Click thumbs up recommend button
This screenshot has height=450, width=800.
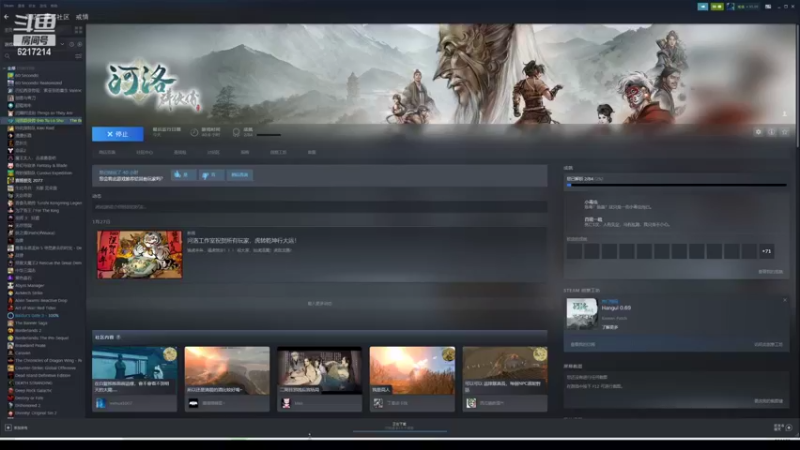[183, 175]
